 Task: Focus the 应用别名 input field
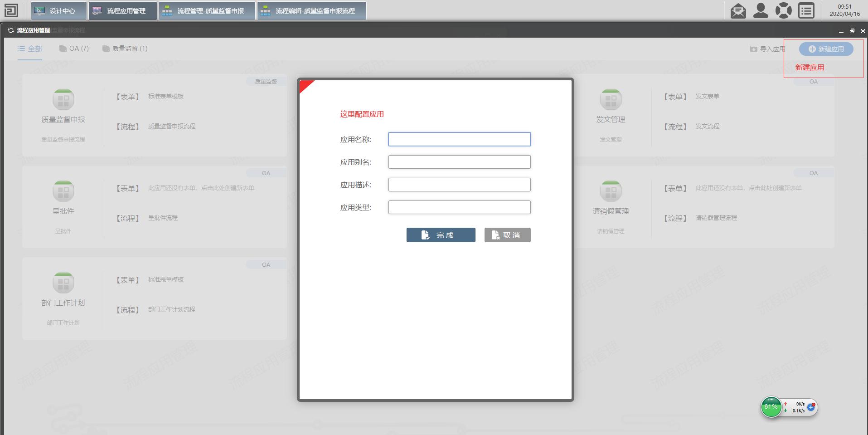pos(459,162)
